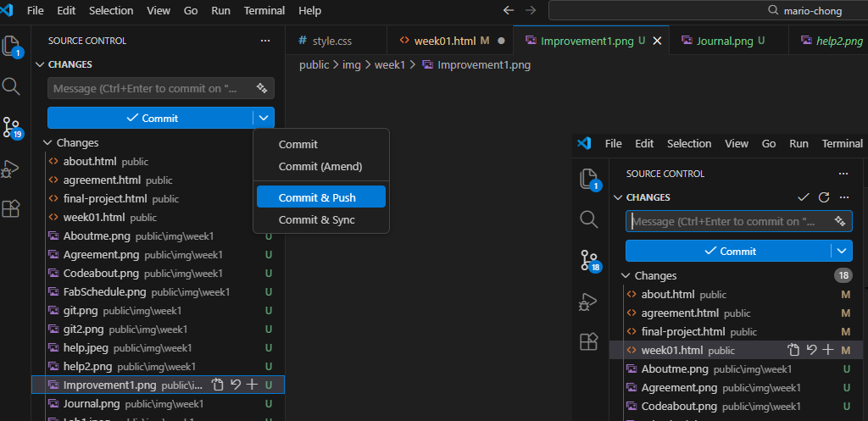
Task: Click the go forward arrow in title bar
Action: (531, 10)
